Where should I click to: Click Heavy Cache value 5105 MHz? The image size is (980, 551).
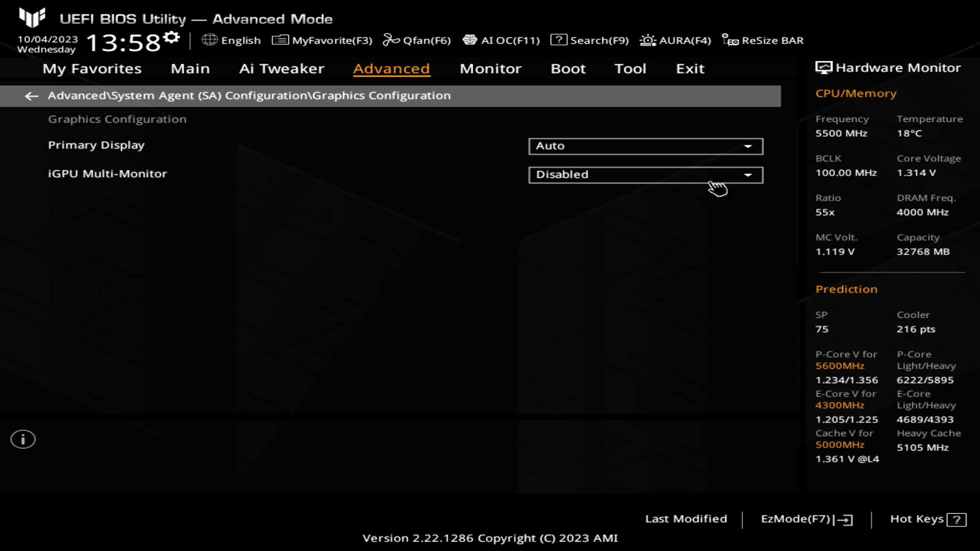(x=923, y=447)
